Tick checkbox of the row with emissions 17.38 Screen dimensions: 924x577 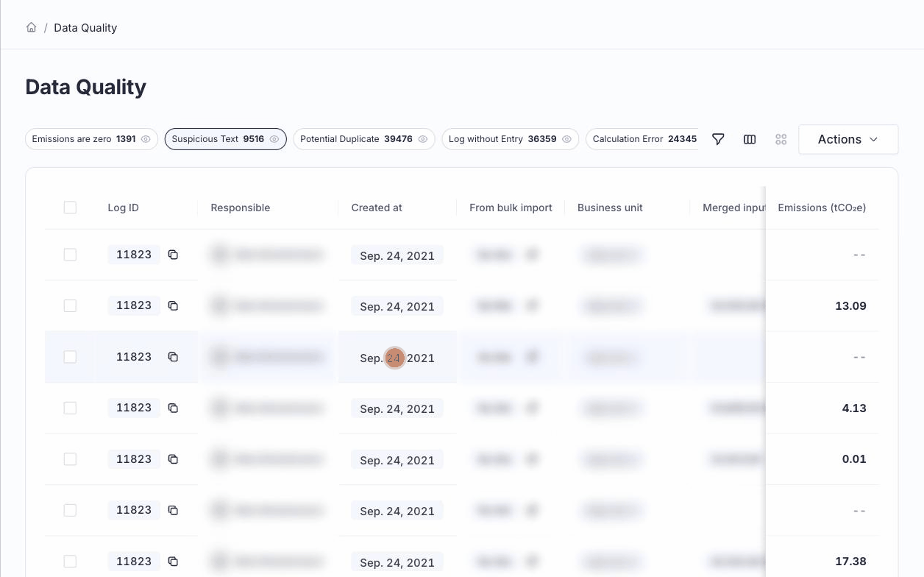[70, 562]
